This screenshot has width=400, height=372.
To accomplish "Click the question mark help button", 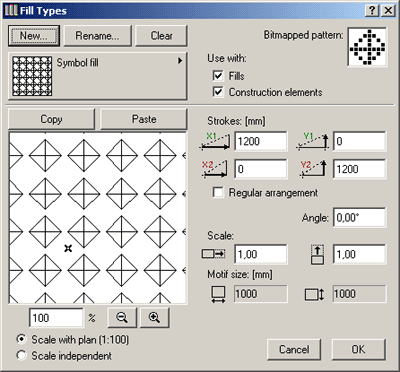I will click(x=372, y=11).
